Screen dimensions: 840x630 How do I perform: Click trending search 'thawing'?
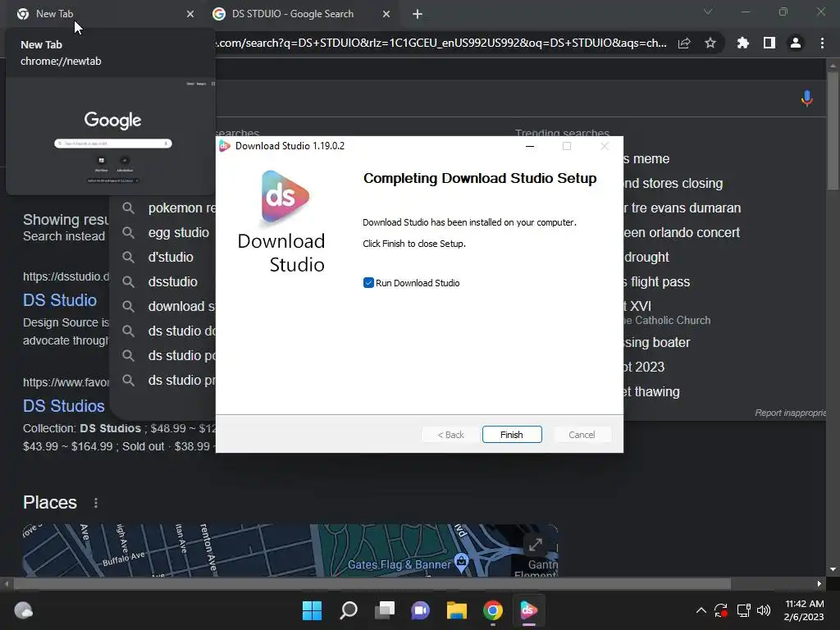click(651, 391)
